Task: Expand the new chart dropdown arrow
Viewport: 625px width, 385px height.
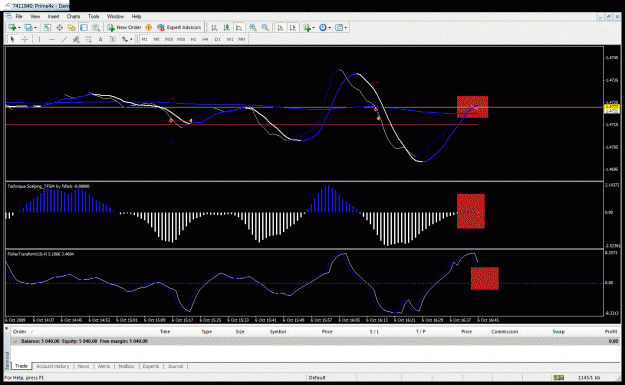Action: 19,28
